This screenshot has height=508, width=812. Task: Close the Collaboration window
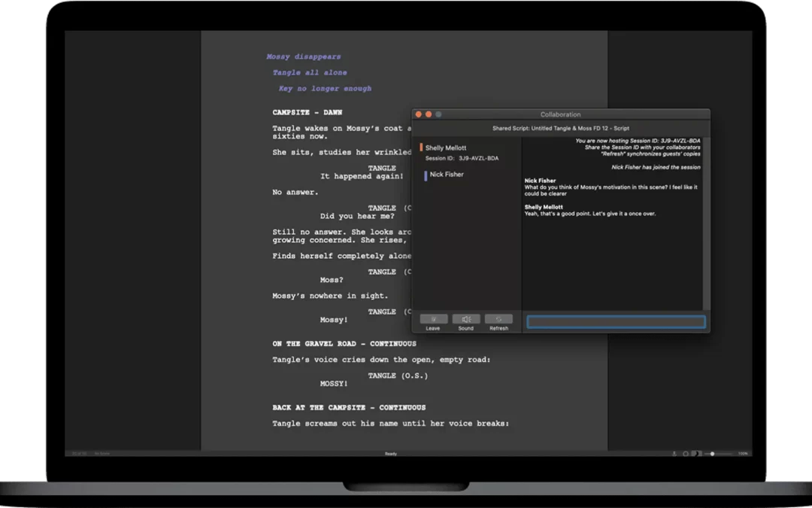[x=419, y=114]
